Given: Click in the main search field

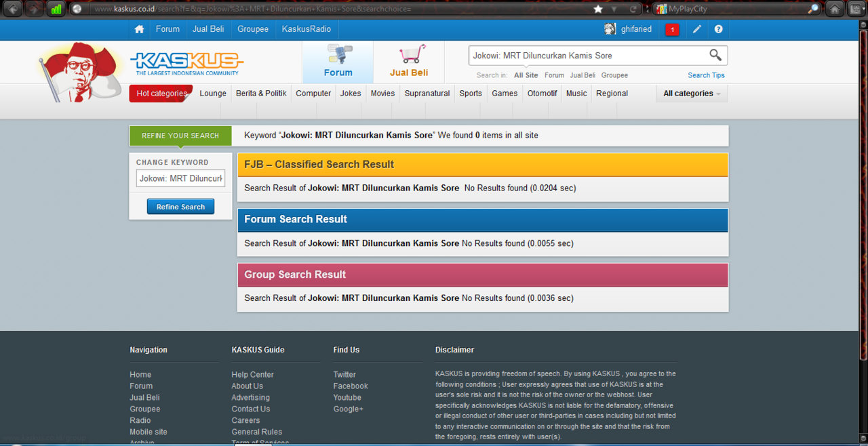Looking at the screenshot, I should (587, 56).
